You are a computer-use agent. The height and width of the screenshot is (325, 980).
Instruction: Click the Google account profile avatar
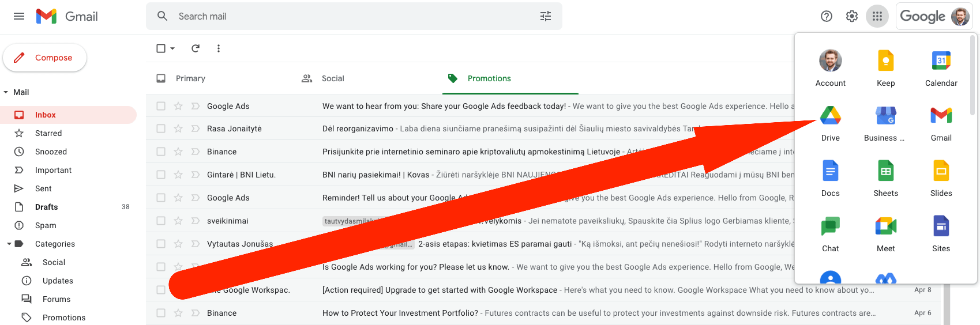click(960, 16)
